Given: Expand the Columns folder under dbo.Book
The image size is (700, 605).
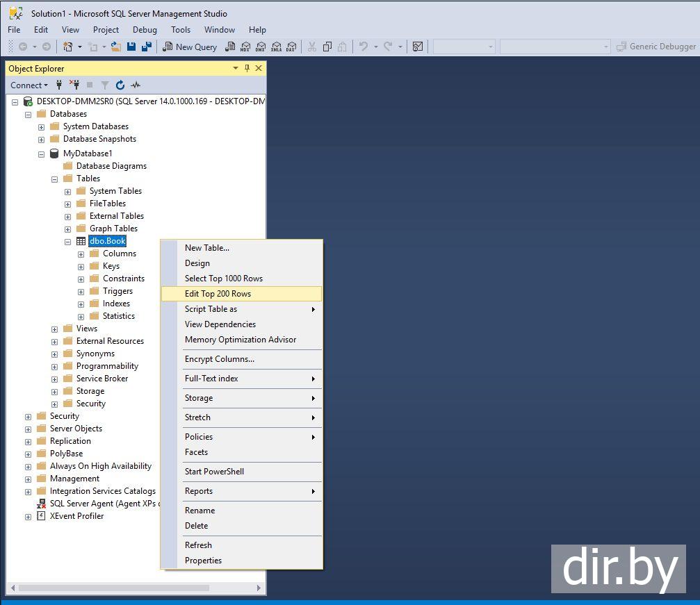Looking at the screenshot, I should click(x=81, y=254).
